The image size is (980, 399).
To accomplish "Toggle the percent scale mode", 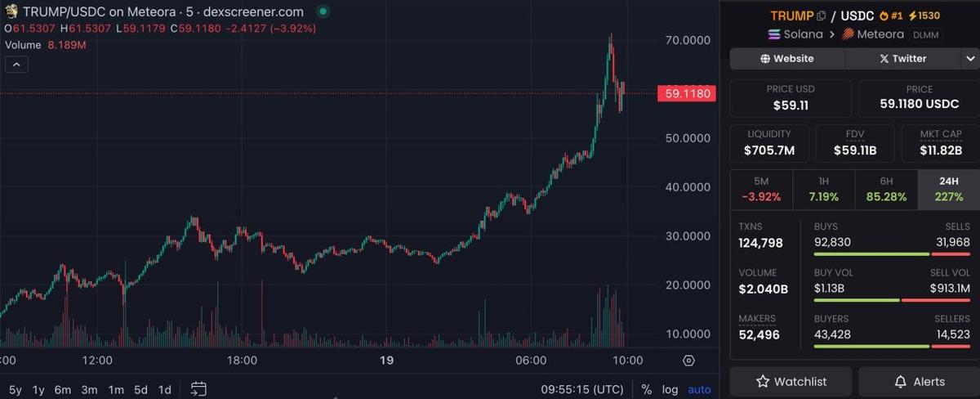I will coord(647,390).
